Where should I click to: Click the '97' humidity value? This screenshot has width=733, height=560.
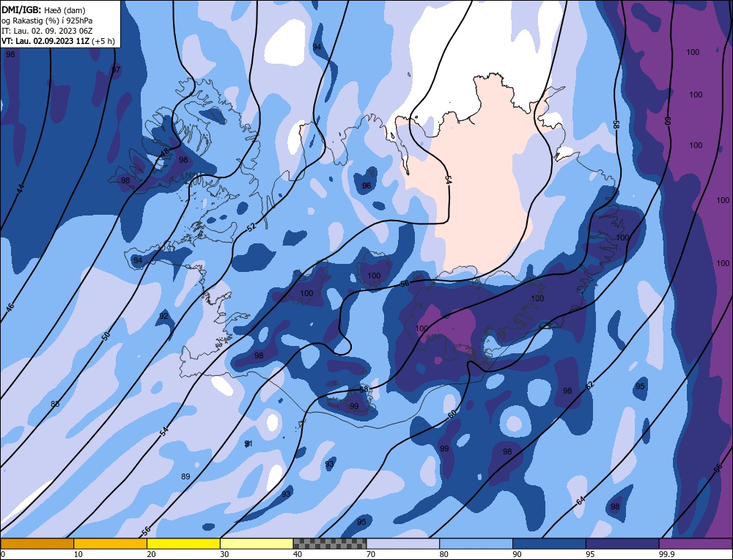click(x=116, y=70)
